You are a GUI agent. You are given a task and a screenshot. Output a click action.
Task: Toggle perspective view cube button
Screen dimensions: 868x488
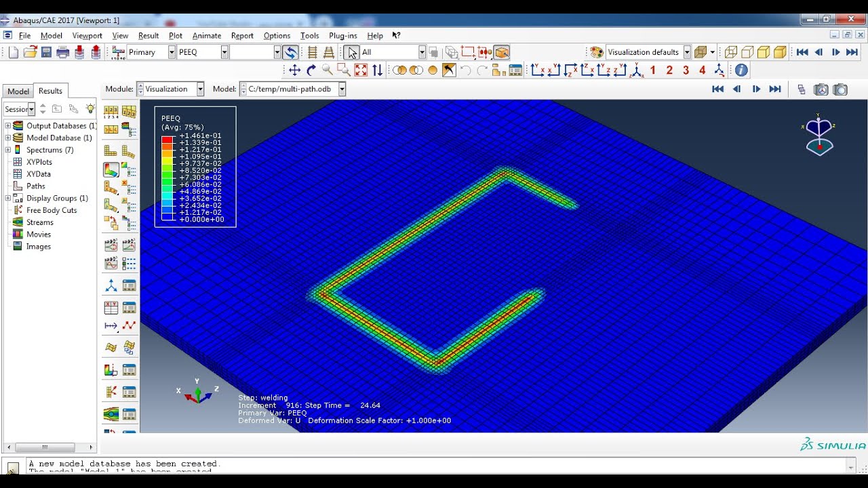click(701, 52)
